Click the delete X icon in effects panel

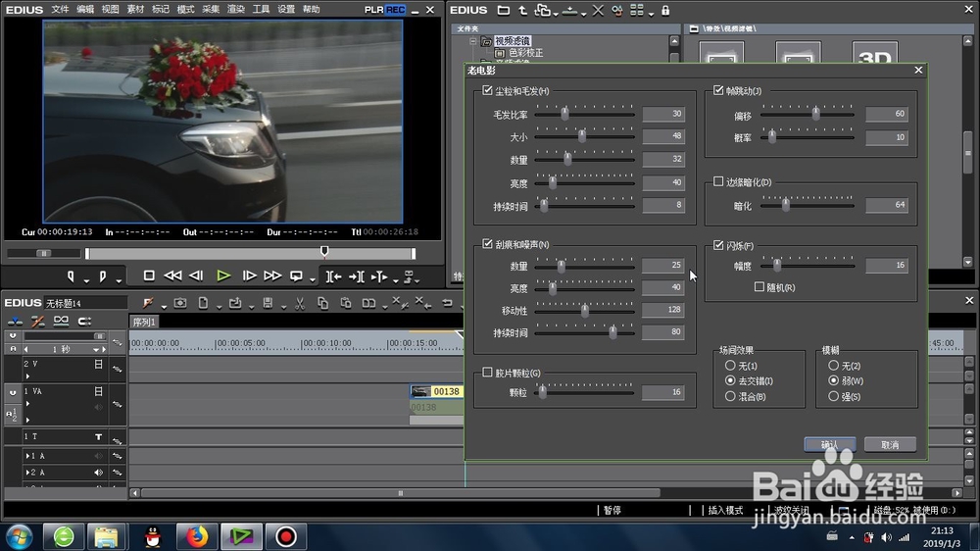pos(598,10)
